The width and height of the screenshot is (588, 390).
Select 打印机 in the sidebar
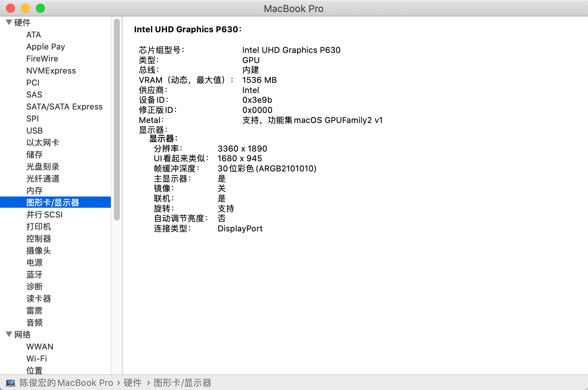pos(39,227)
